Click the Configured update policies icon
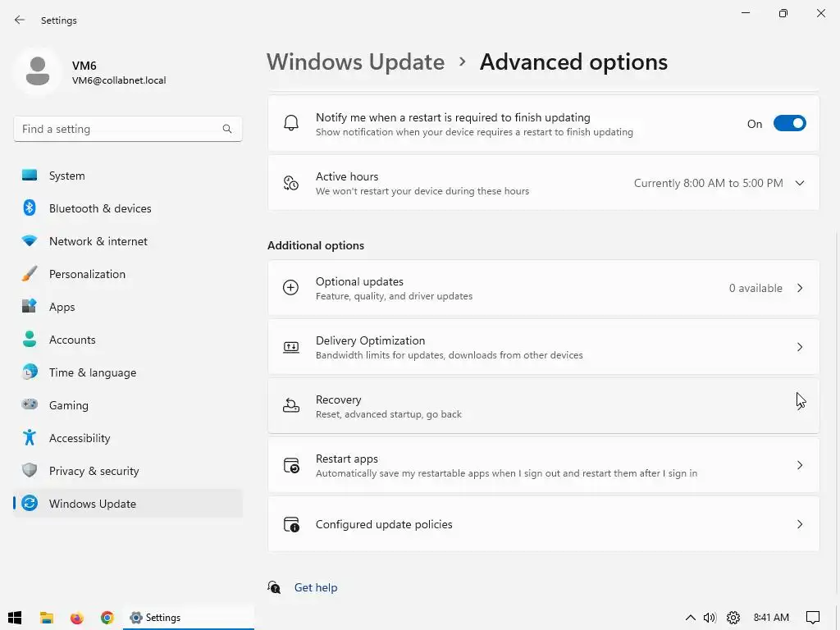Viewport: 840px width, 630px height. tap(291, 524)
